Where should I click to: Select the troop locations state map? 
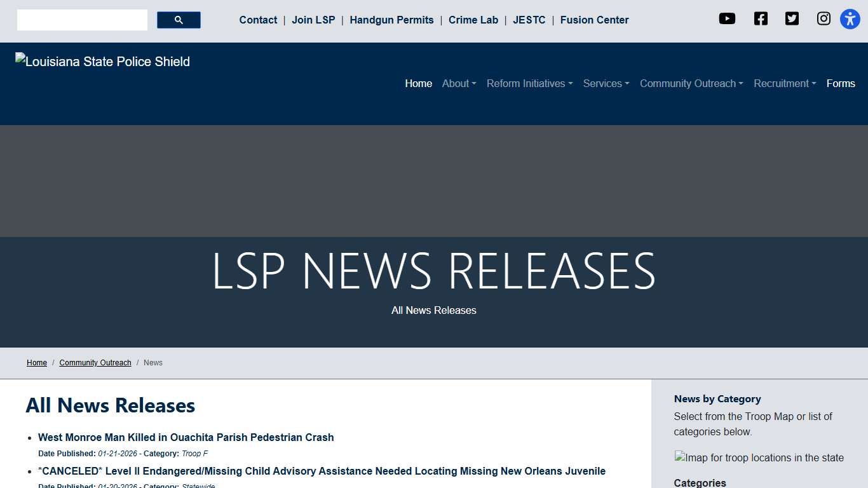coord(759,457)
